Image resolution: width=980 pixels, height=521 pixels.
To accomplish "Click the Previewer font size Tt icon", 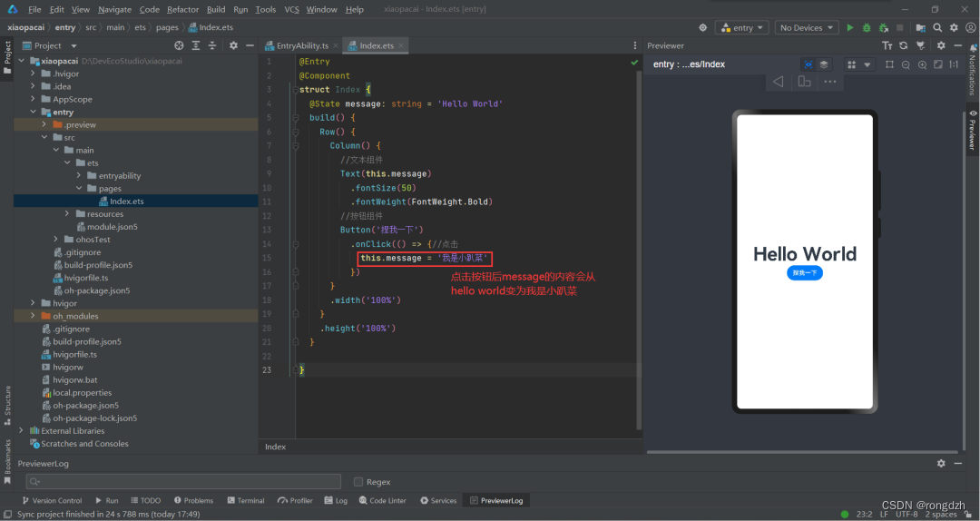I will 887,45.
